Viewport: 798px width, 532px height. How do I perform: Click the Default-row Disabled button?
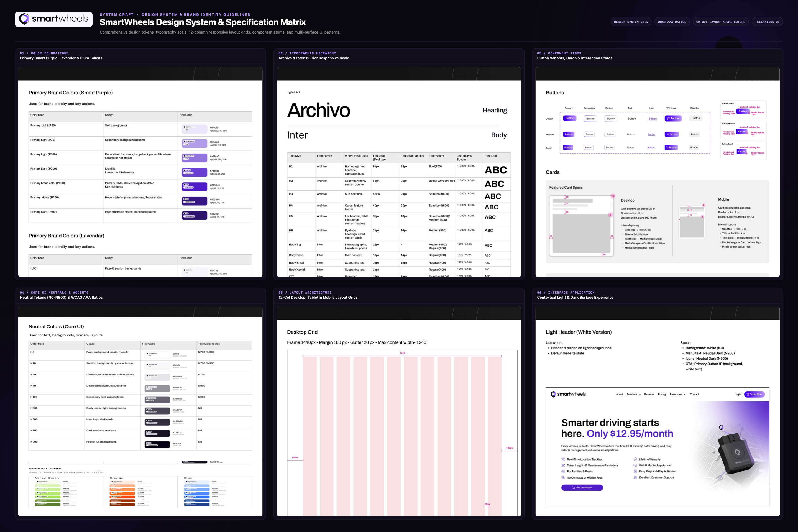pyautogui.click(x=696, y=118)
